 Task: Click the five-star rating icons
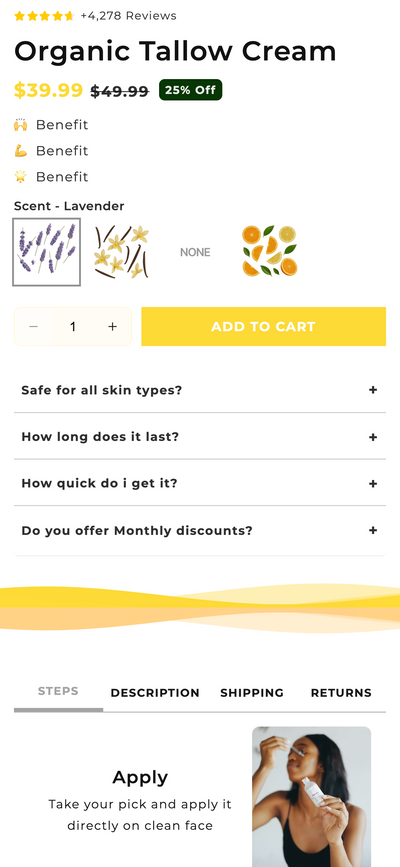tap(44, 16)
